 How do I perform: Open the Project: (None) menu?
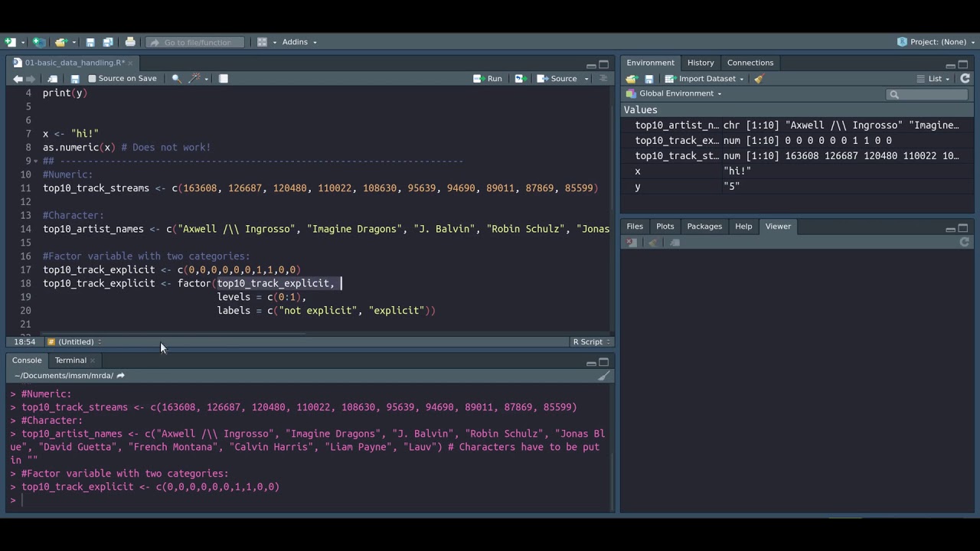937,42
